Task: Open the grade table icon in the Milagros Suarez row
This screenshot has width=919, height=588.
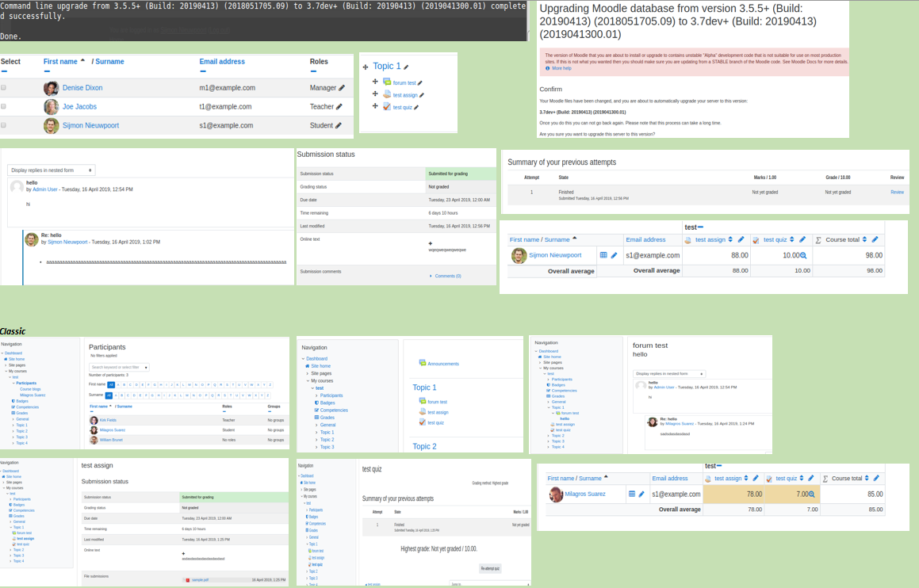Action: click(632, 494)
